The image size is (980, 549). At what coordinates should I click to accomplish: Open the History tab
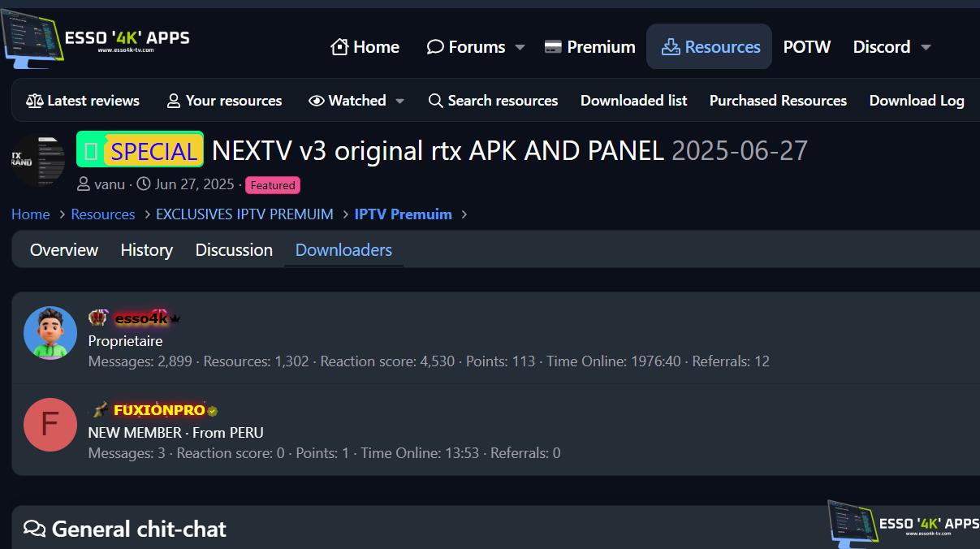click(146, 250)
